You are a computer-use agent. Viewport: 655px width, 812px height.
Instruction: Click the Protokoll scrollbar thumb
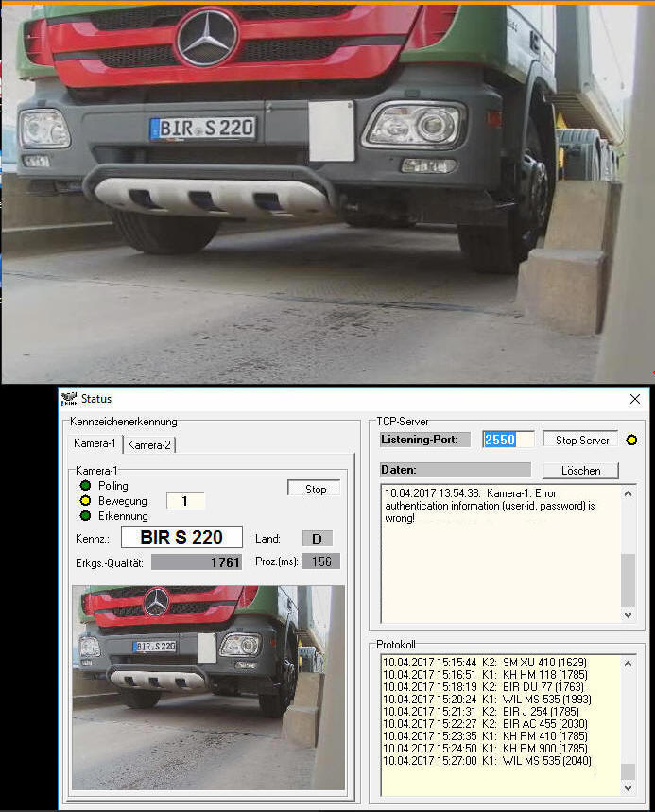(629, 771)
